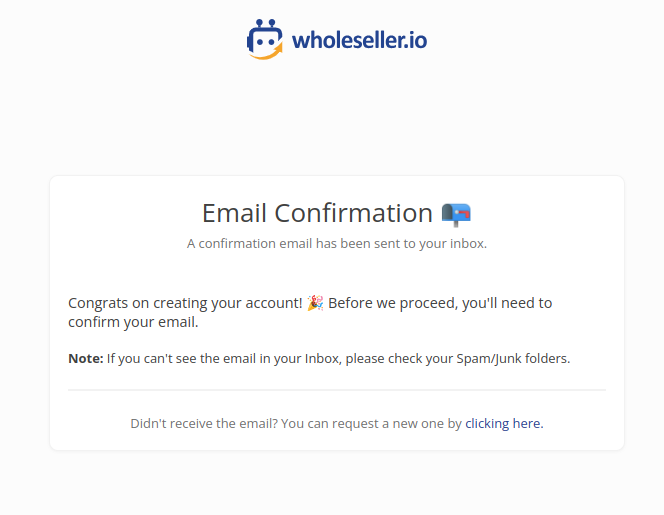Screen dimensions: 664x515
Task: Select the wholeseller.io wordmark text
Action: tap(360, 41)
